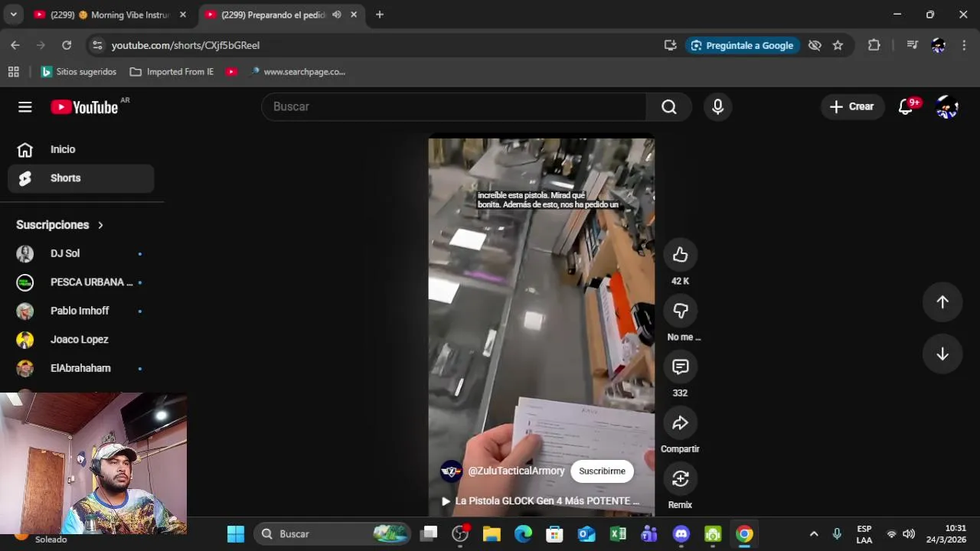Go to the previous Short arrow
Image resolution: width=980 pixels, height=551 pixels.
(942, 302)
